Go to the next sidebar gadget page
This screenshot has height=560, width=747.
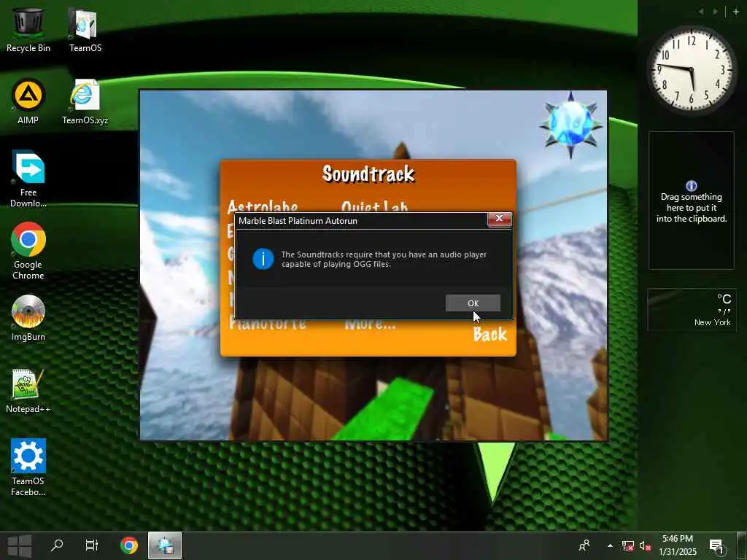715,12
